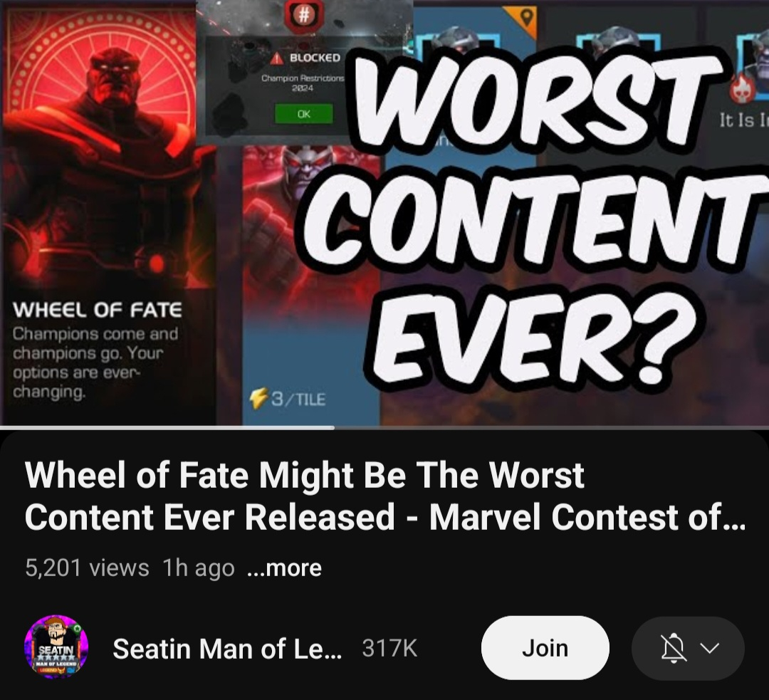Viewport: 769px width, 700px height.
Task: Open the Seatin channel avatar
Action: 56,647
